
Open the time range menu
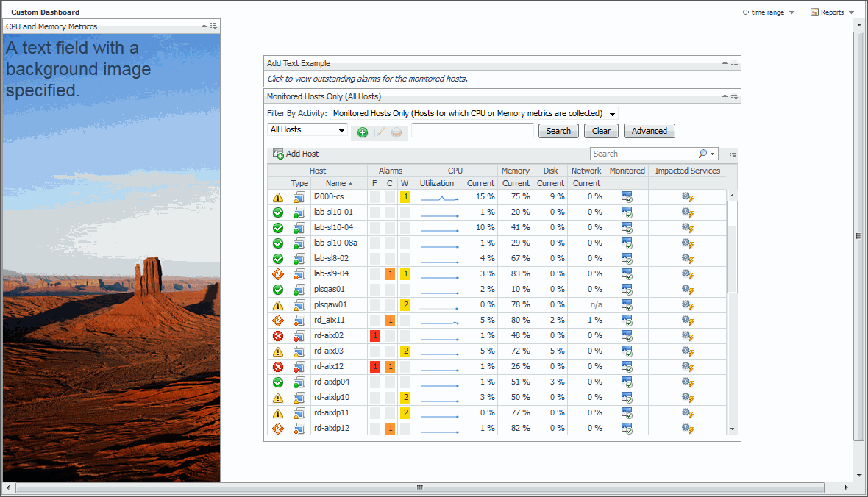tap(768, 12)
